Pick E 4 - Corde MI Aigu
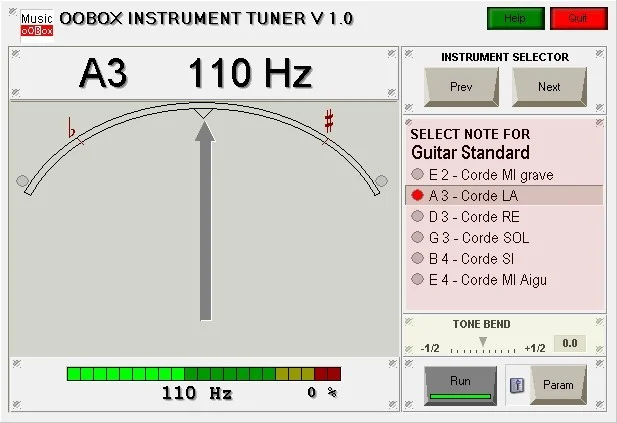 (x=504, y=280)
